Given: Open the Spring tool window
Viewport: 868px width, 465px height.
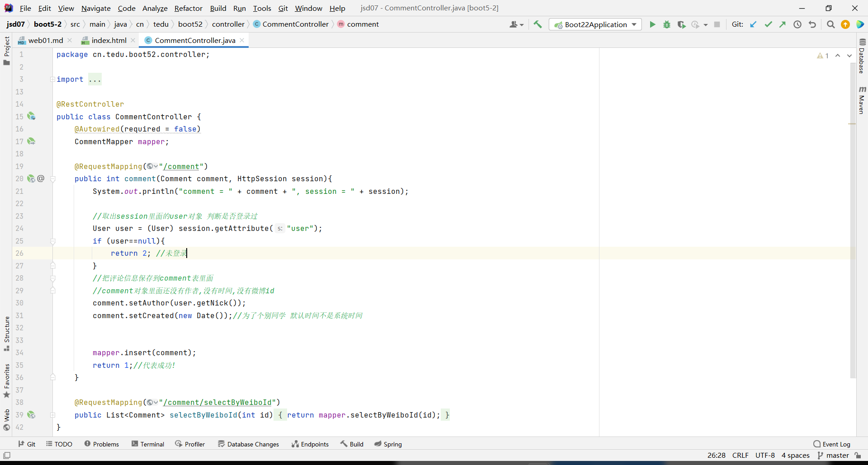Looking at the screenshot, I should (x=388, y=444).
